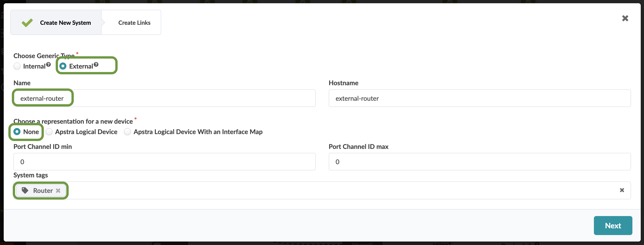The height and width of the screenshot is (245, 644).
Task: Click the 'Choose Generic Type' label
Action: click(44, 56)
